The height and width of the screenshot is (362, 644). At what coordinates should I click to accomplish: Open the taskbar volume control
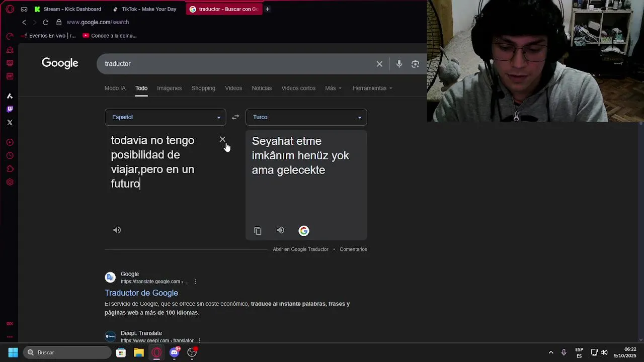(604, 352)
